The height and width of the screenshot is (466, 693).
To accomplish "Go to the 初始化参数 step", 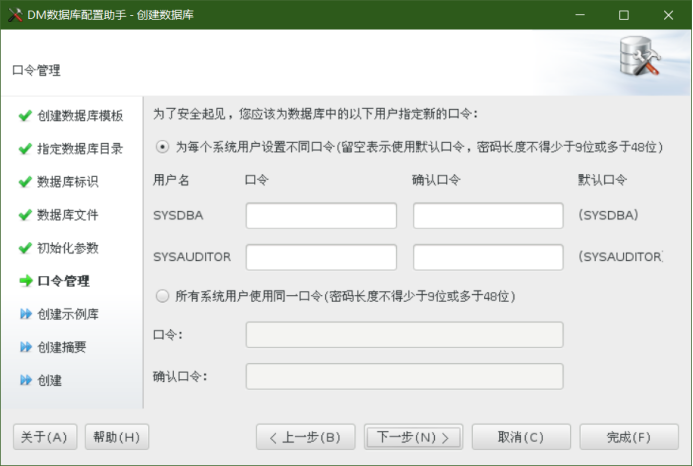I will click(x=67, y=248).
